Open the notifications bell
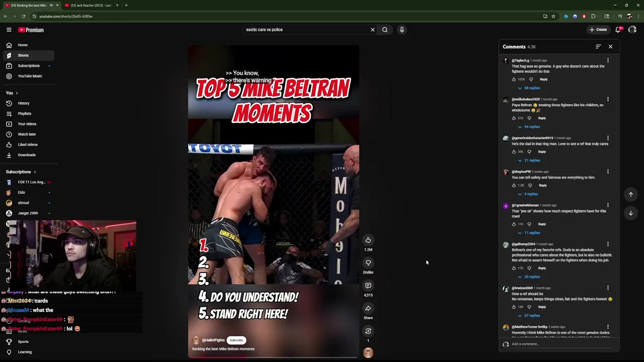Viewport: 644px width, 362px height. coord(618,30)
